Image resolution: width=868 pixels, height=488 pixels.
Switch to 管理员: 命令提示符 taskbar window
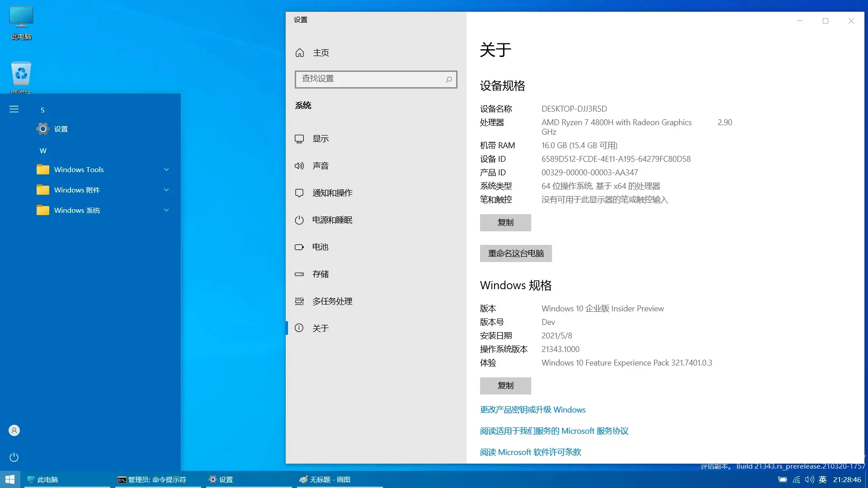[x=158, y=479]
